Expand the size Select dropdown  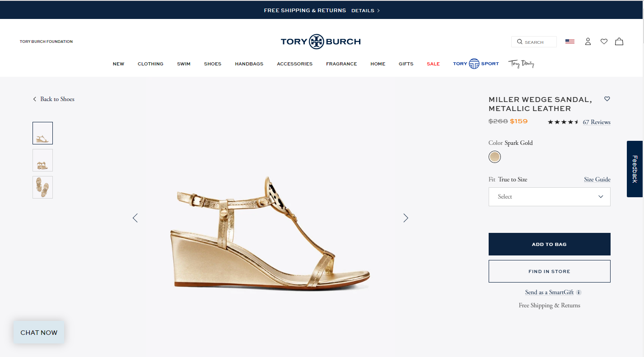point(549,197)
